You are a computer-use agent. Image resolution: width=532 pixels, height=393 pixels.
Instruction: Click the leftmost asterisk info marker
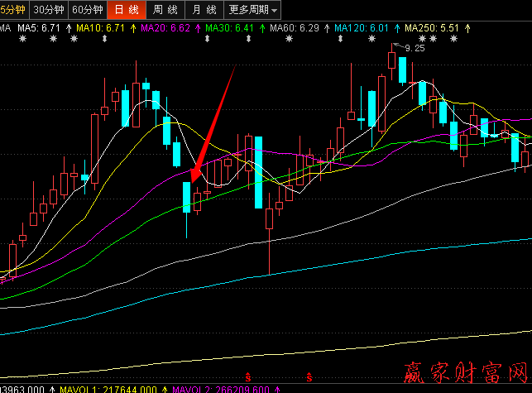(x=22, y=39)
